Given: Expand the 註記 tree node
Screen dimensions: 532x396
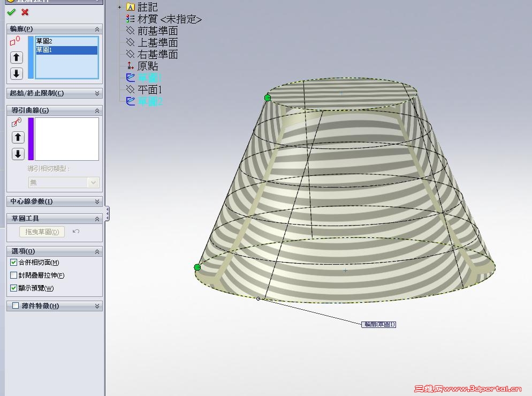Looking at the screenshot, I should (119, 7).
